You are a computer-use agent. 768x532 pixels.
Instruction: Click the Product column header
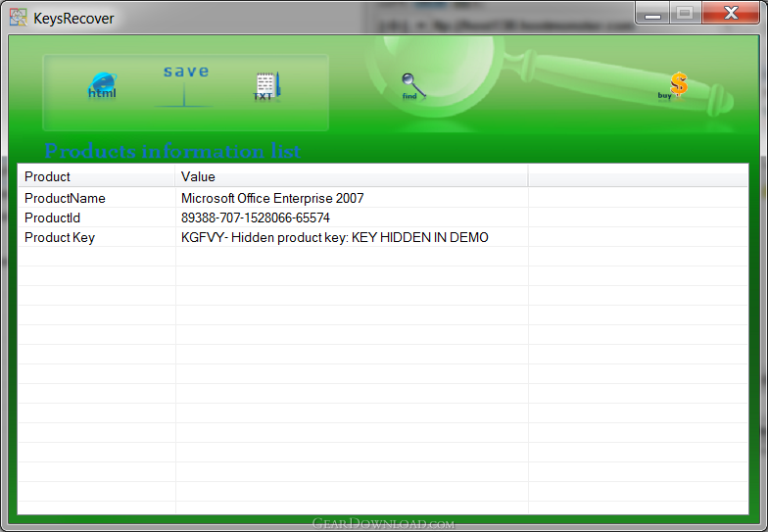pyautogui.click(x=96, y=176)
